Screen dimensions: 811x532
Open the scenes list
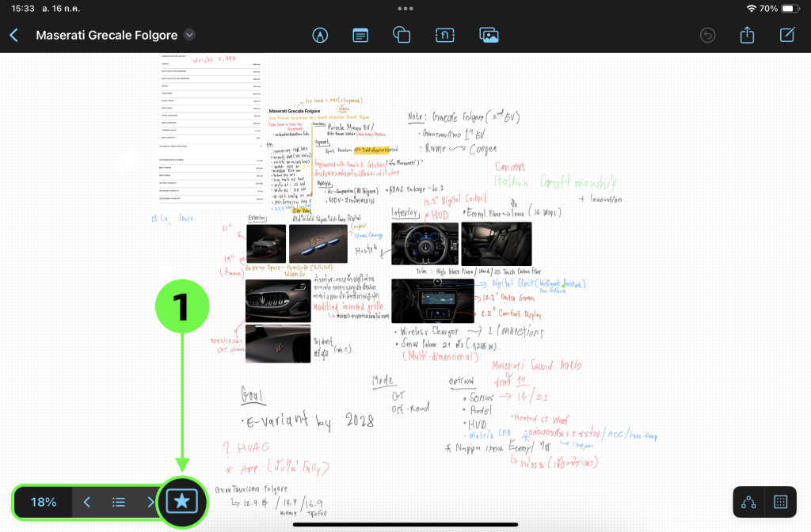[x=119, y=502]
